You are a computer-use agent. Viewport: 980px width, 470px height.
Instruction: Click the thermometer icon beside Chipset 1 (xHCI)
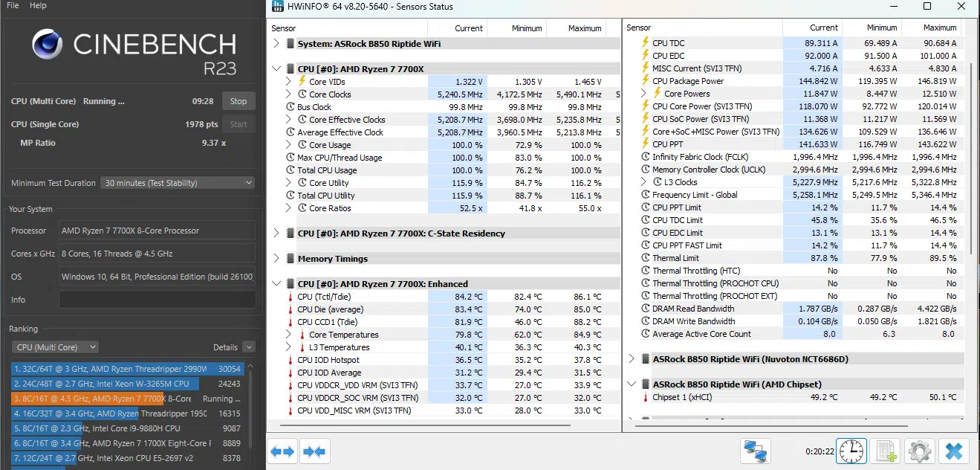[x=645, y=397]
